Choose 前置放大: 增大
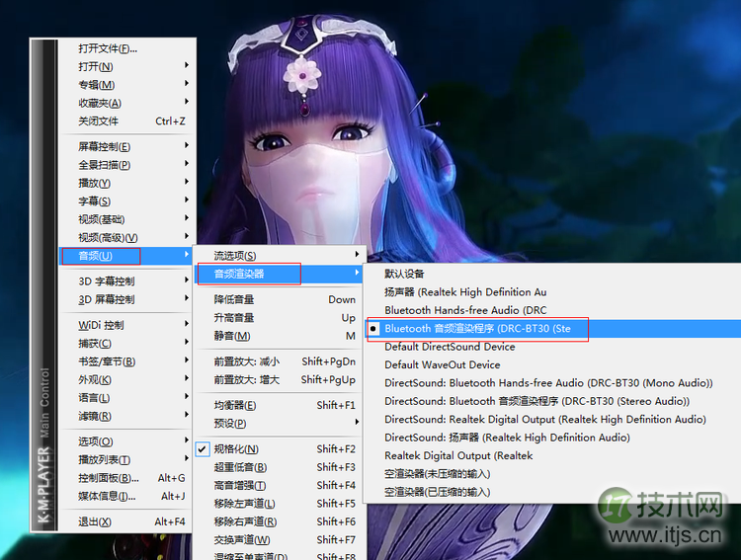Image resolution: width=741 pixels, height=560 pixels. pyautogui.click(x=279, y=379)
